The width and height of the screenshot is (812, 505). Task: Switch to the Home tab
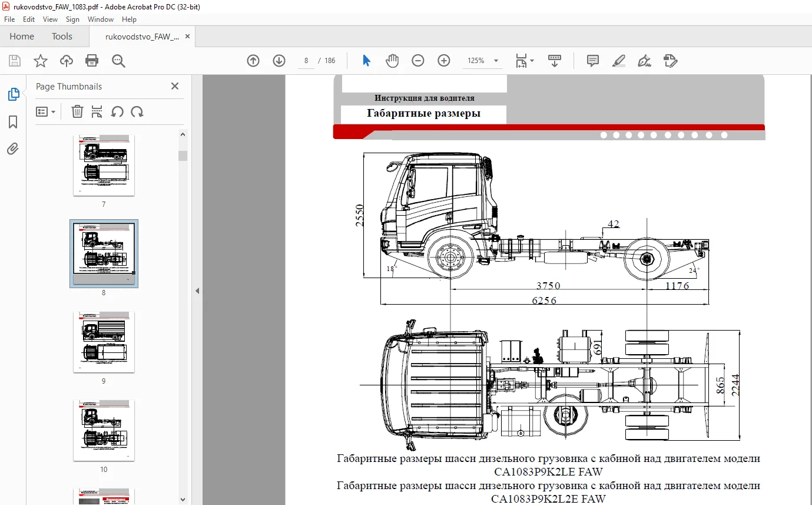click(x=22, y=37)
